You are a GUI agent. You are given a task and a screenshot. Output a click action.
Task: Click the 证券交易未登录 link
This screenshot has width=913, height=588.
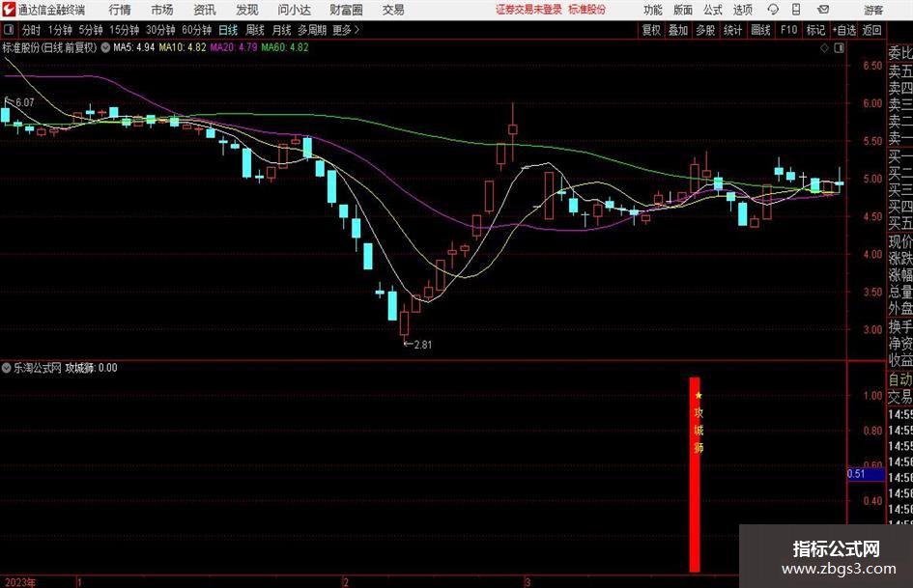pos(528,10)
